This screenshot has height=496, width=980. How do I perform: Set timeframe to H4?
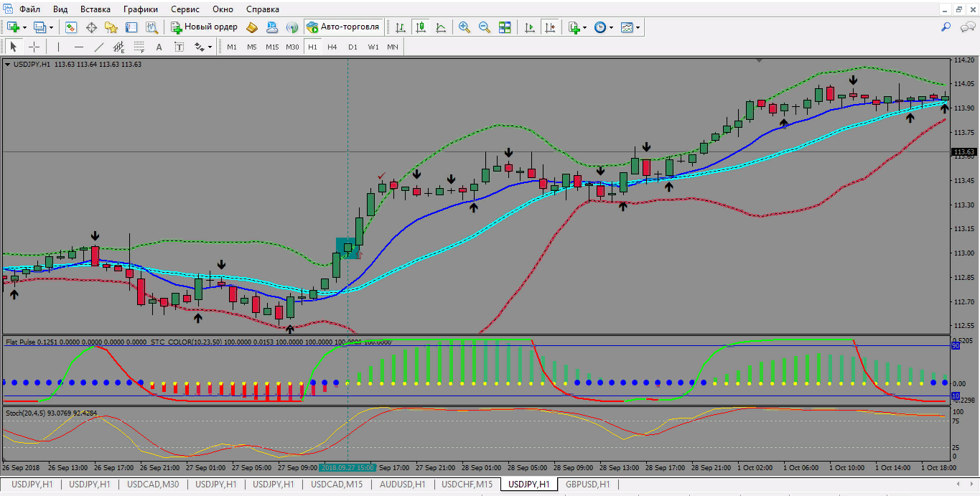332,47
